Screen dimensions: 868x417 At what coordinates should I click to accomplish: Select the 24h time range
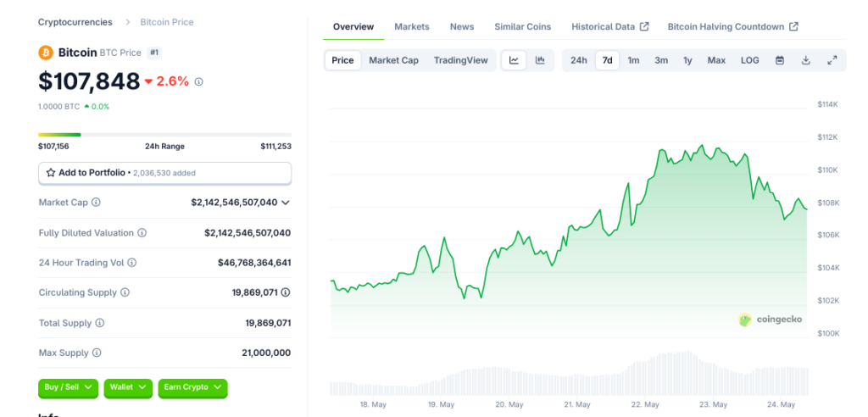[578, 60]
